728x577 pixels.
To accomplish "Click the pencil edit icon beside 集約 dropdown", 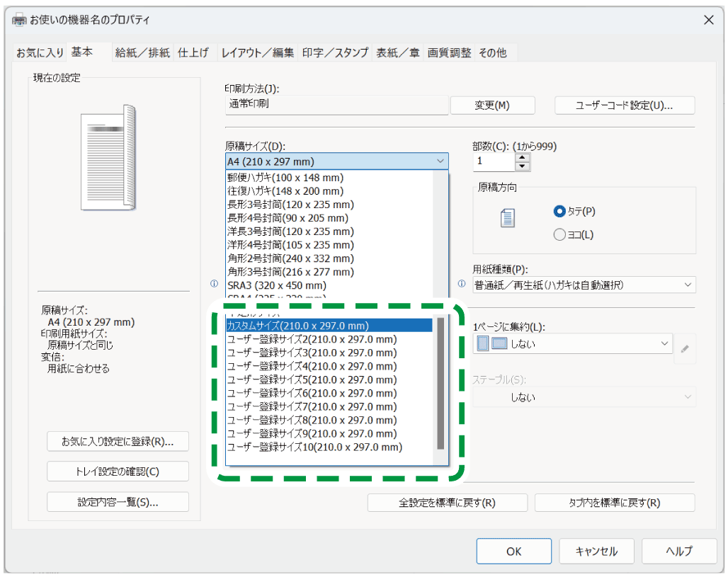I will [x=684, y=349].
